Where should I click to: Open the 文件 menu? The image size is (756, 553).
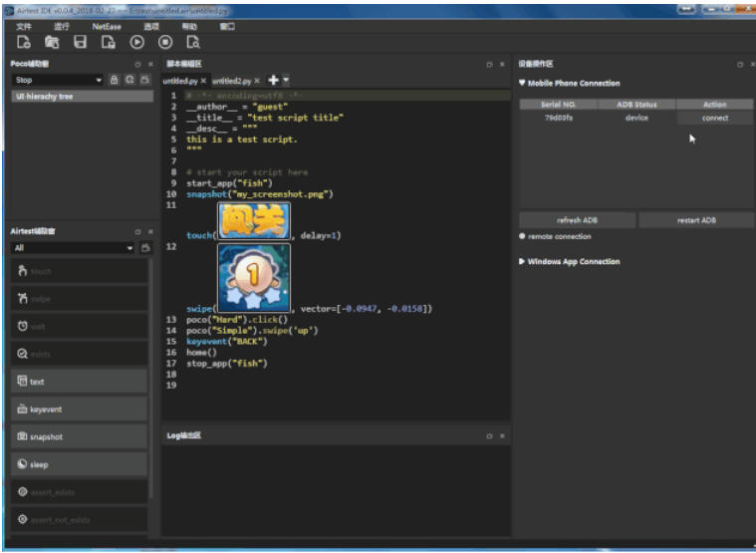[24, 27]
